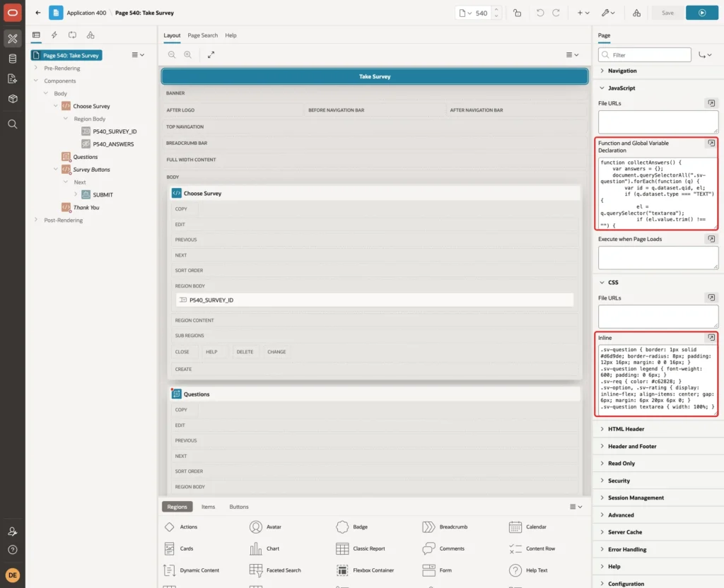Run the page with play button
The width and height of the screenshot is (724, 588).
702,13
